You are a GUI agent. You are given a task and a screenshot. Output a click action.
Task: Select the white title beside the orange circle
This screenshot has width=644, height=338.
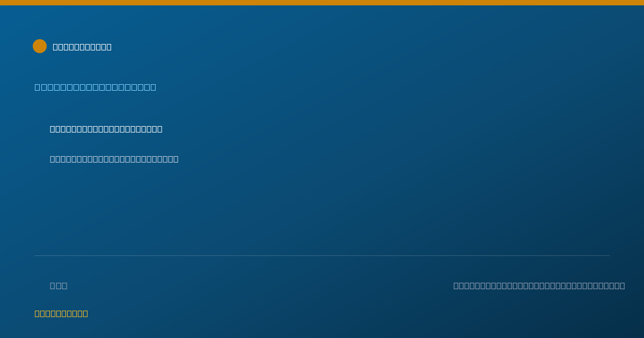pos(82,47)
